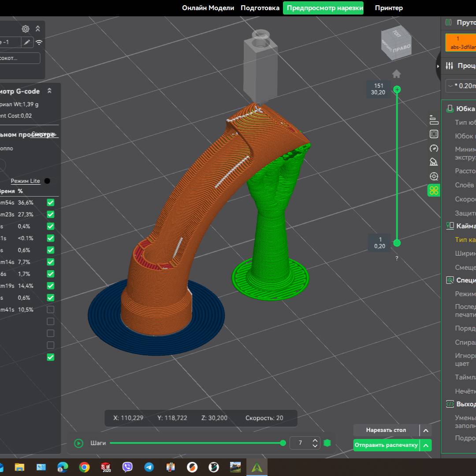Expand options arrow next to Нарезать стол
Screen dimensions: 476x476
[x=426, y=431]
